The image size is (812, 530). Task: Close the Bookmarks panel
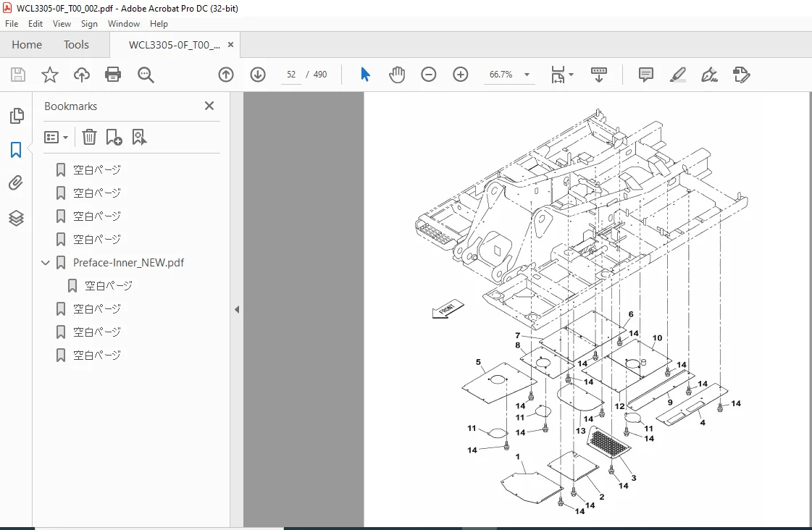[x=209, y=106]
